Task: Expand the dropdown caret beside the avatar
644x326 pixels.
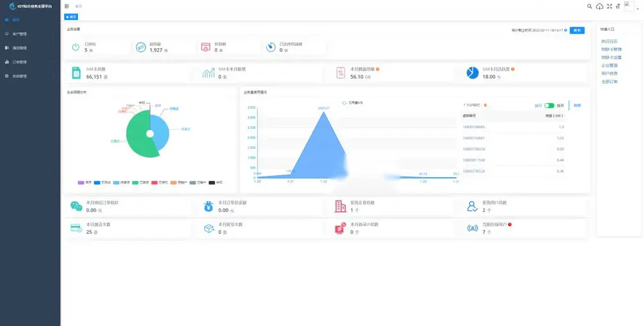Action: (638, 8)
